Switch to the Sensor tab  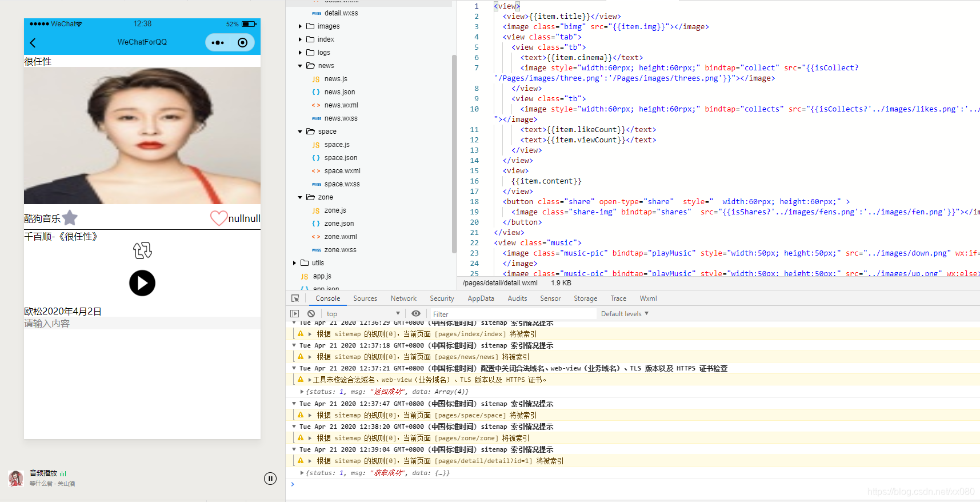[550, 298]
